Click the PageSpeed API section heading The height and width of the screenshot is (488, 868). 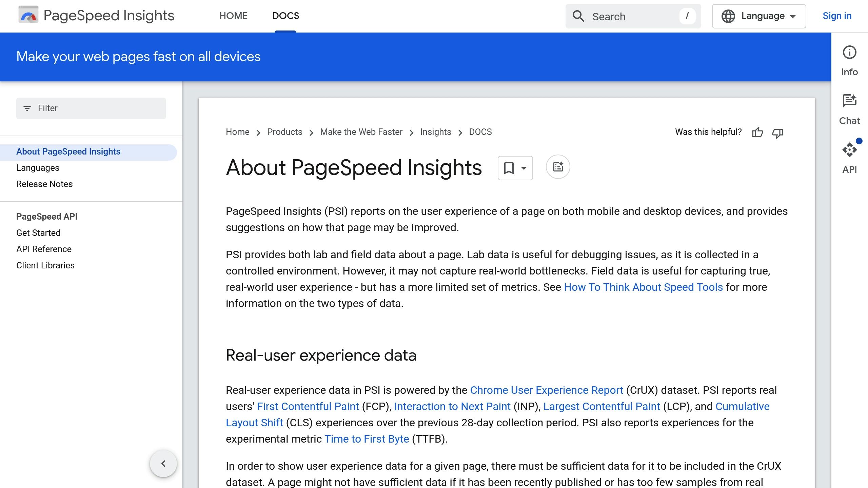[x=47, y=217]
